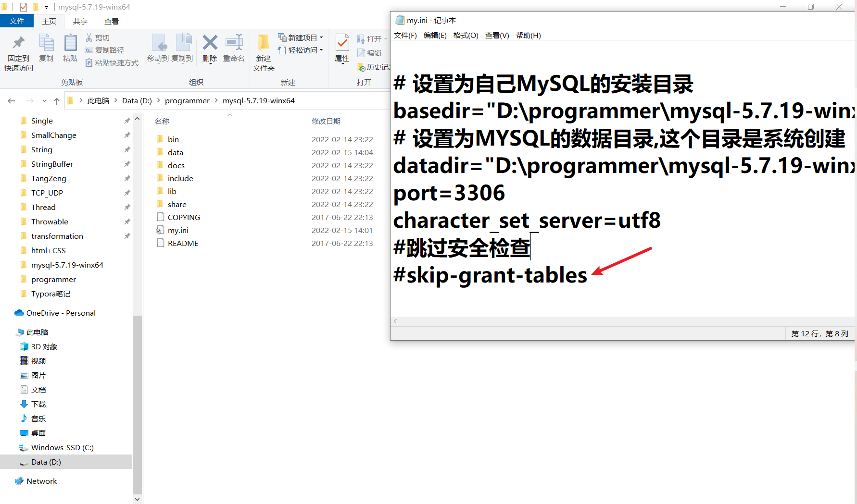Viewport: 857px width, 504px height.
Task: Click programmer in address breadcrumb
Action: point(187,100)
